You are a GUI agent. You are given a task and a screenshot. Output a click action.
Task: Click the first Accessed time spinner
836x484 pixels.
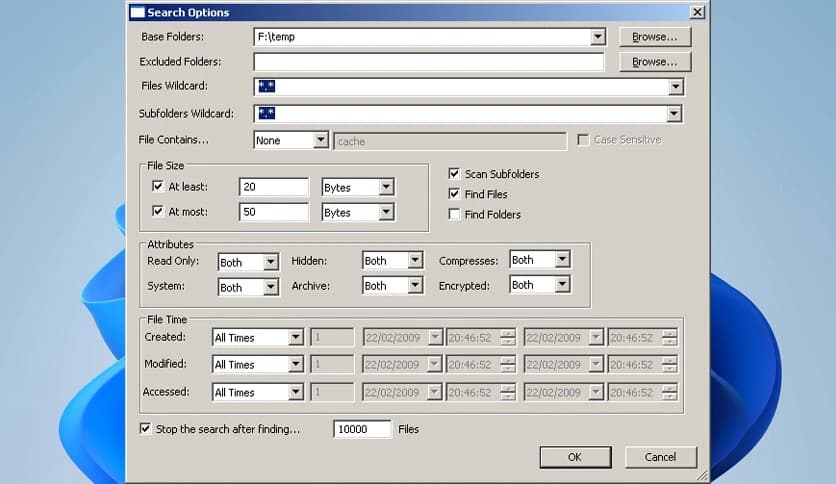[508, 392]
